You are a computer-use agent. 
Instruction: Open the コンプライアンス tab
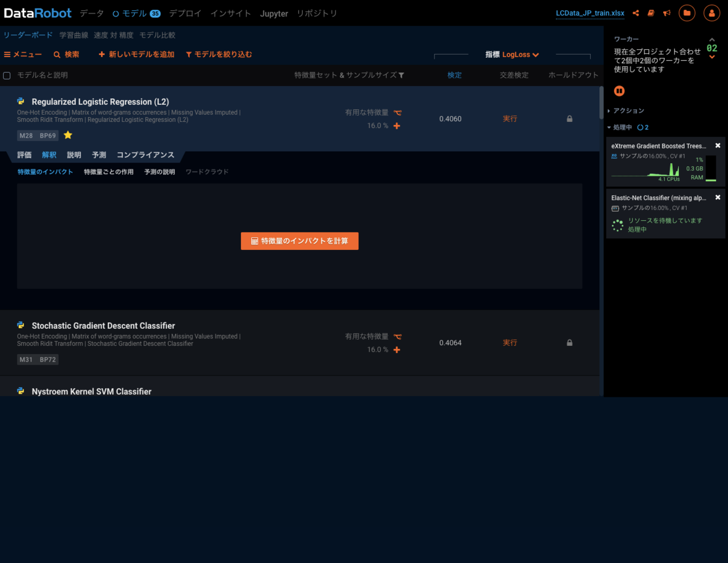pos(146,155)
